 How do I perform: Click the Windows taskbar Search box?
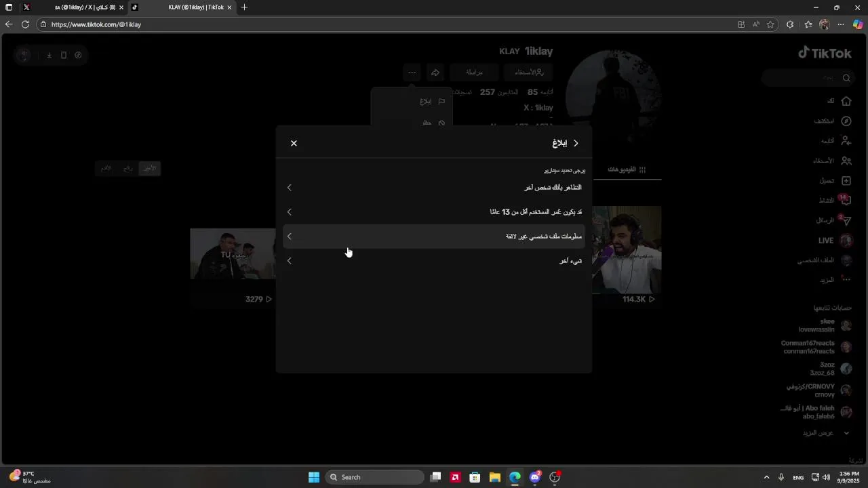tap(375, 477)
